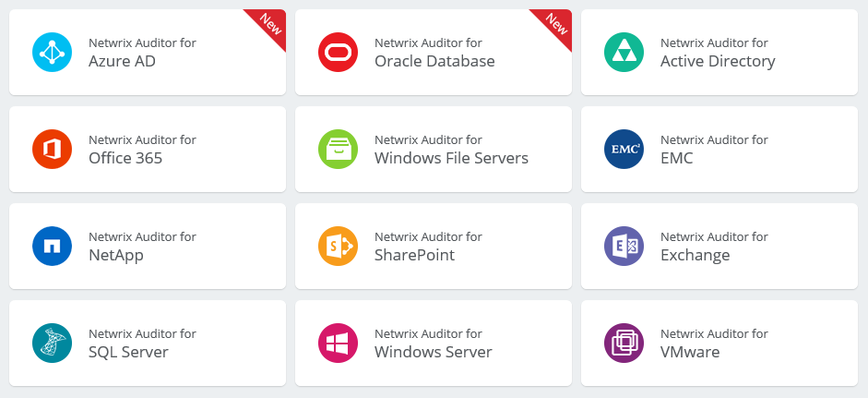This screenshot has height=398, width=868.
Task: Click the pink Windows Server icon
Action: click(337, 343)
